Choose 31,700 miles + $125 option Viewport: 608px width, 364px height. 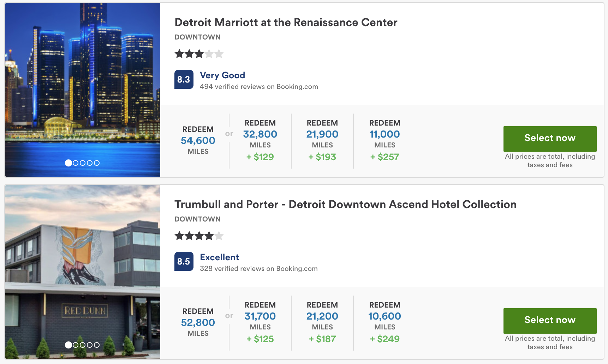(260, 322)
